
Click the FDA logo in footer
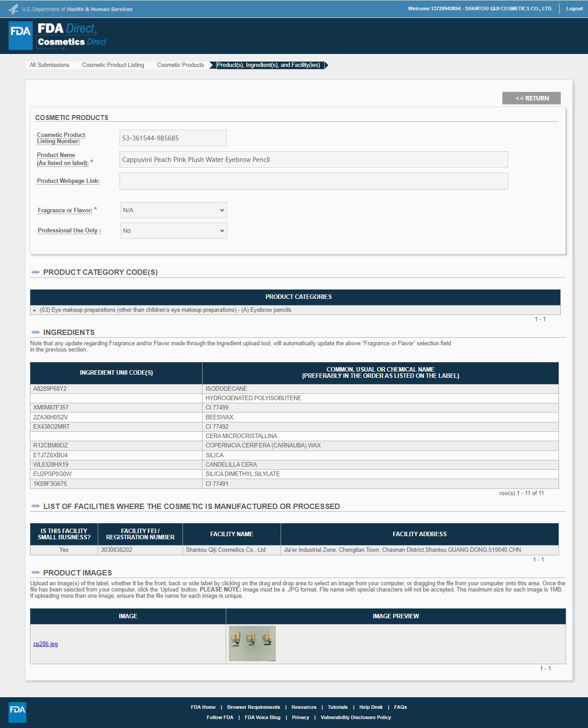coord(17,712)
